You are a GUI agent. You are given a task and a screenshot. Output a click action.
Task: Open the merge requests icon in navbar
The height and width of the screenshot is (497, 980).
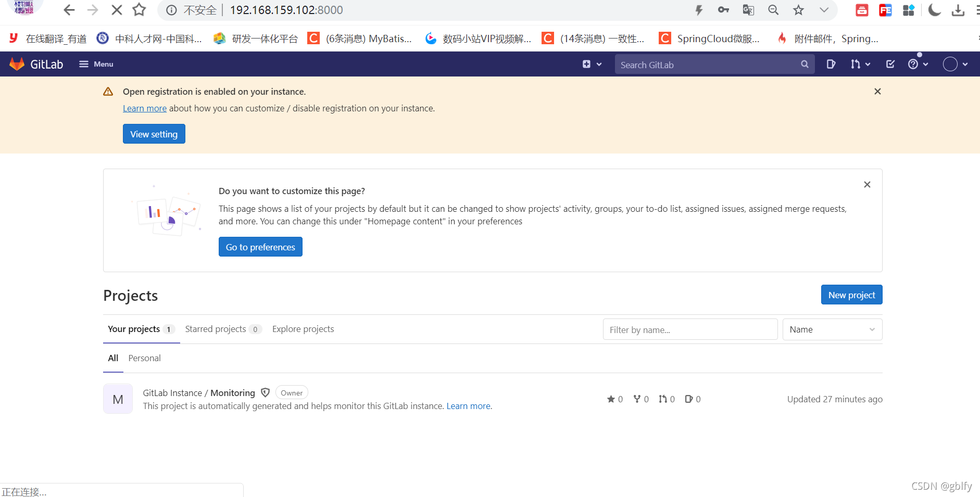click(857, 63)
